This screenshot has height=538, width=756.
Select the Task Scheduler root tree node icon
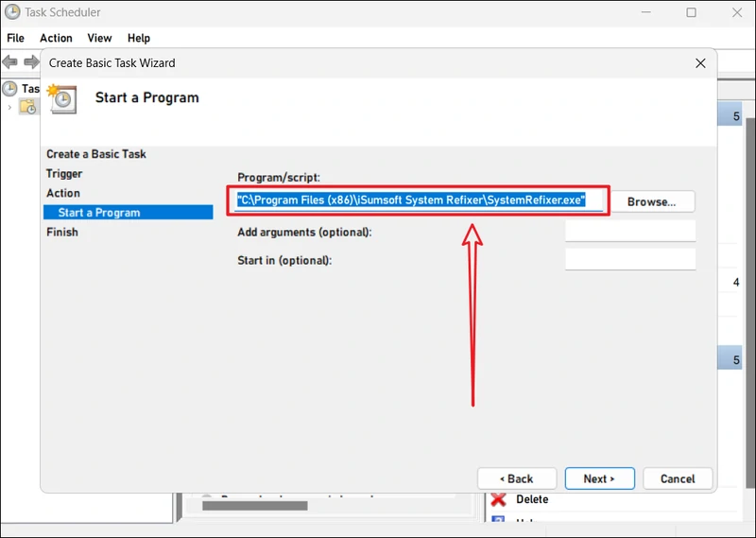click(x=9, y=88)
